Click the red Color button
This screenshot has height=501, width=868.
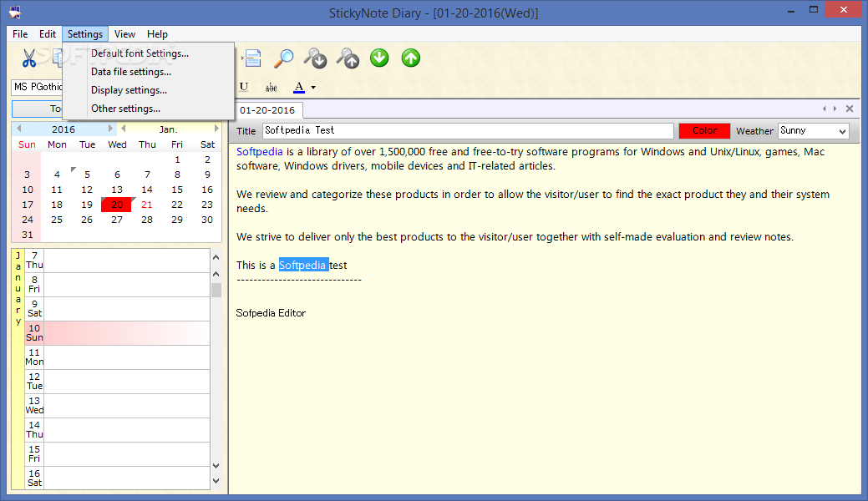point(704,130)
